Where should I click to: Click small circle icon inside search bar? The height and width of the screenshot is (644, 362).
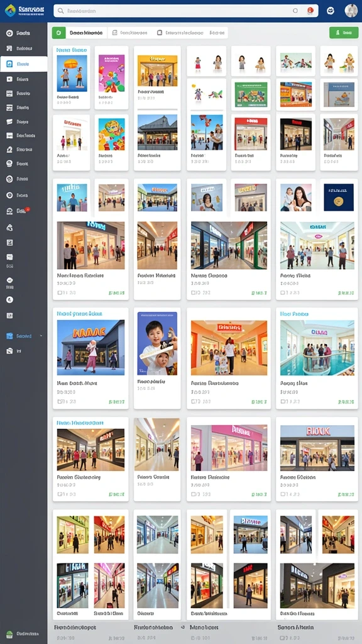tap(295, 11)
